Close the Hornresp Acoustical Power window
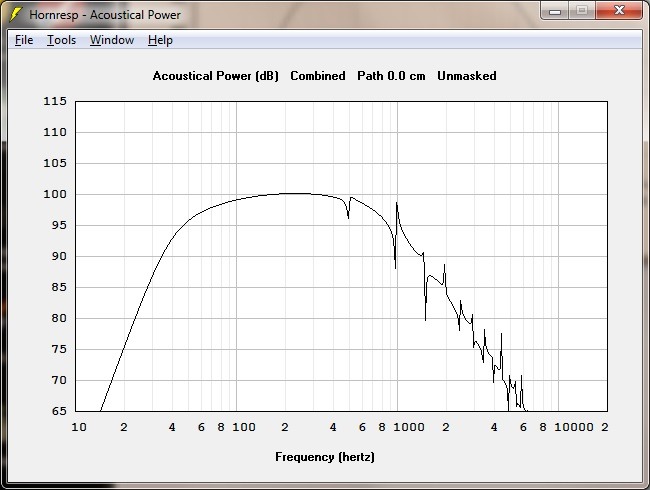This screenshot has height=490, width=650. pyautogui.click(x=619, y=10)
